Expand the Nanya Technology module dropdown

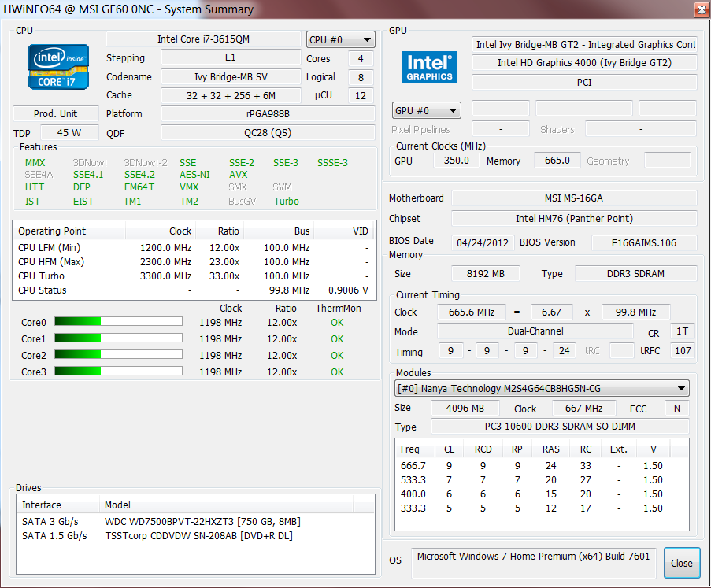542,389
